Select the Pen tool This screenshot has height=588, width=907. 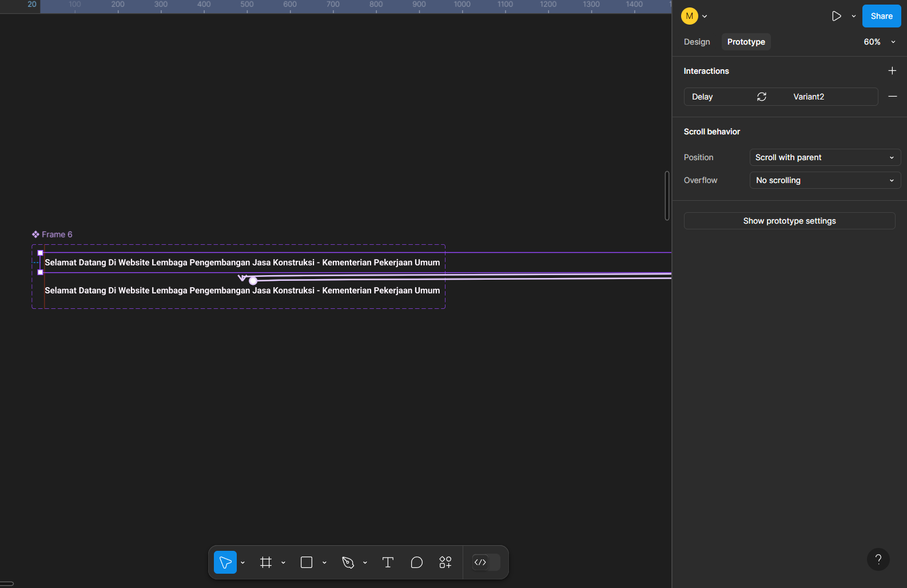(348, 562)
